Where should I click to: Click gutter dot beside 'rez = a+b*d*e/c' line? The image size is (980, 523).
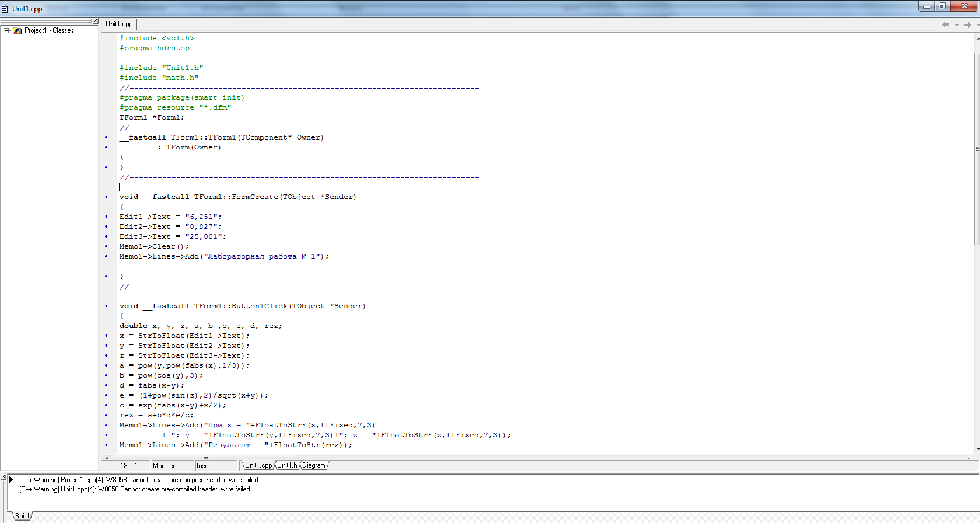pos(106,415)
